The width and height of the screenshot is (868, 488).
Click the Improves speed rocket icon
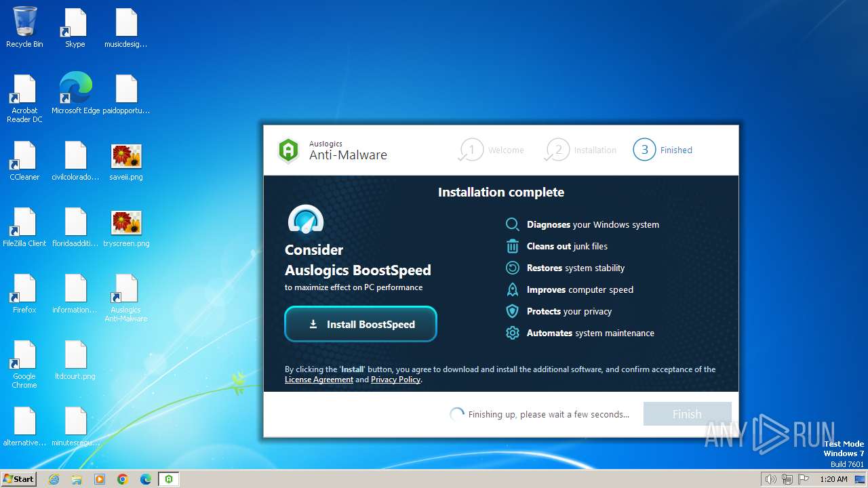[513, 289]
